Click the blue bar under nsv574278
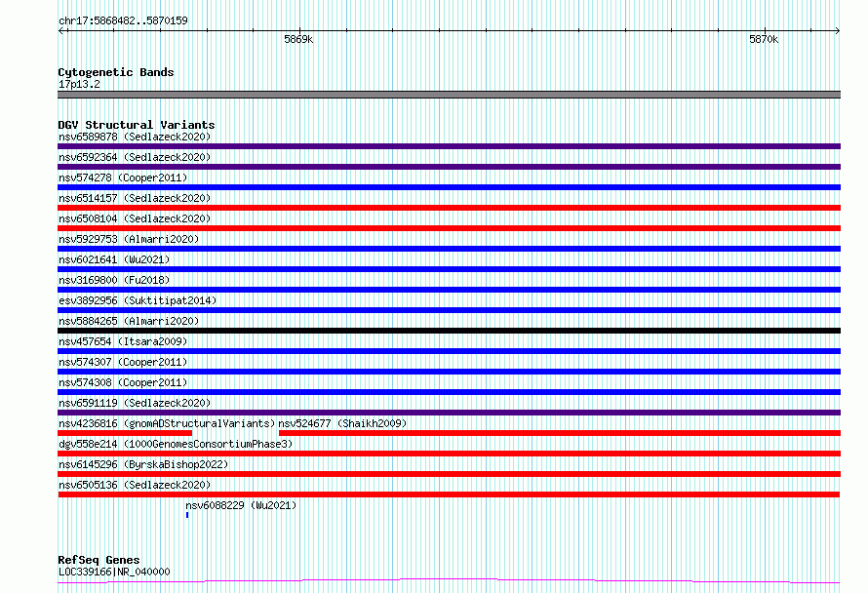Screen dimensions: 868x593 [449, 187]
